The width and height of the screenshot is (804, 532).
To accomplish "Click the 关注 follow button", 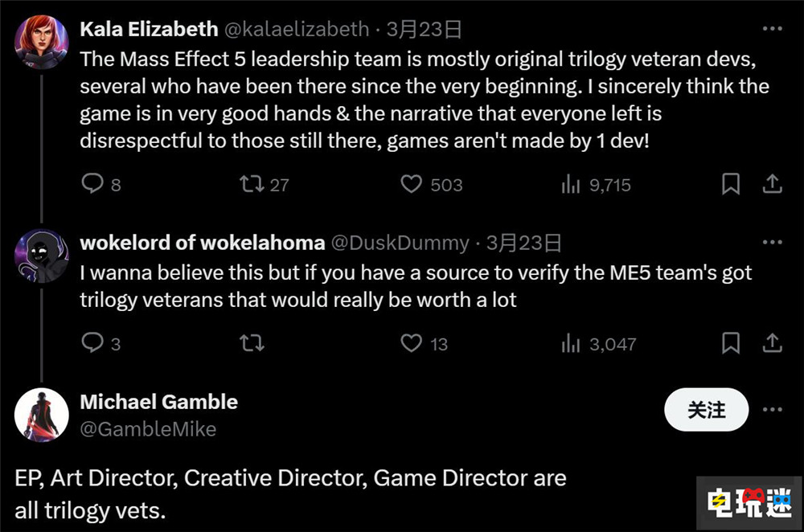I will click(706, 411).
